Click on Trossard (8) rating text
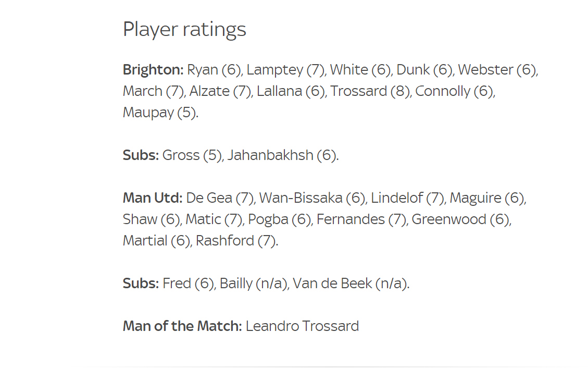Screen dimensions: 588x369 369,91
